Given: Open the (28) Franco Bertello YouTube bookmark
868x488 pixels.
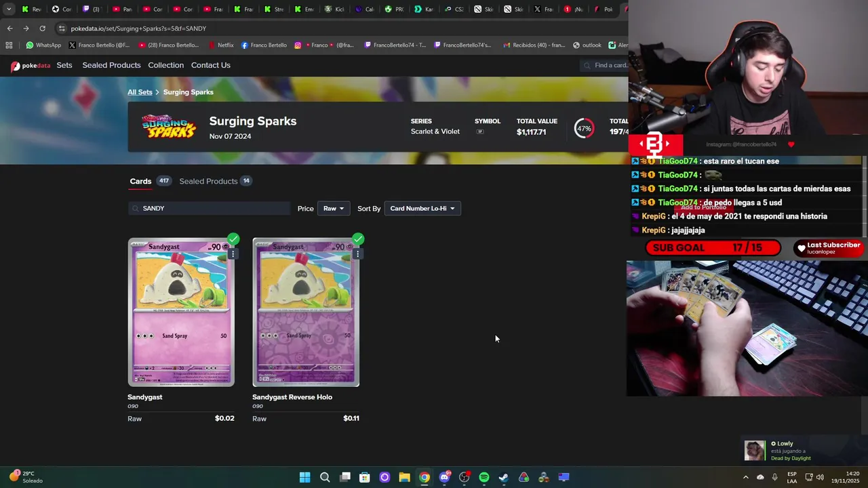Looking at the screenshot, I should pos(168,45).
